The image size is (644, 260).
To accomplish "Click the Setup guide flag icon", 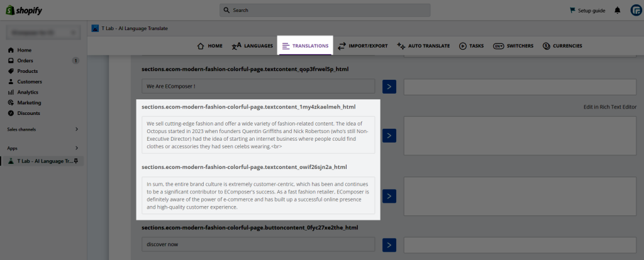I will coord(572,10).
